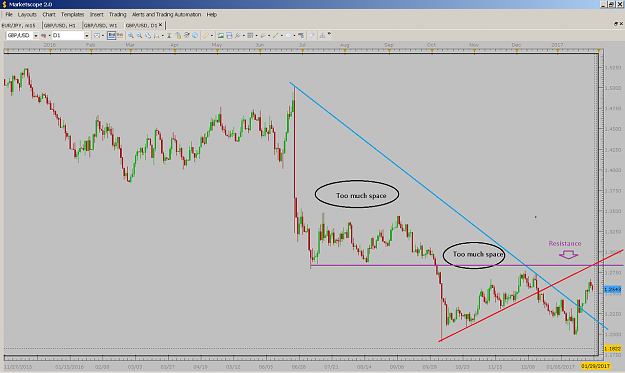Open the ruler tool dropdown arrow
This screenshot has height=373, width=625.
pos(212,35)
